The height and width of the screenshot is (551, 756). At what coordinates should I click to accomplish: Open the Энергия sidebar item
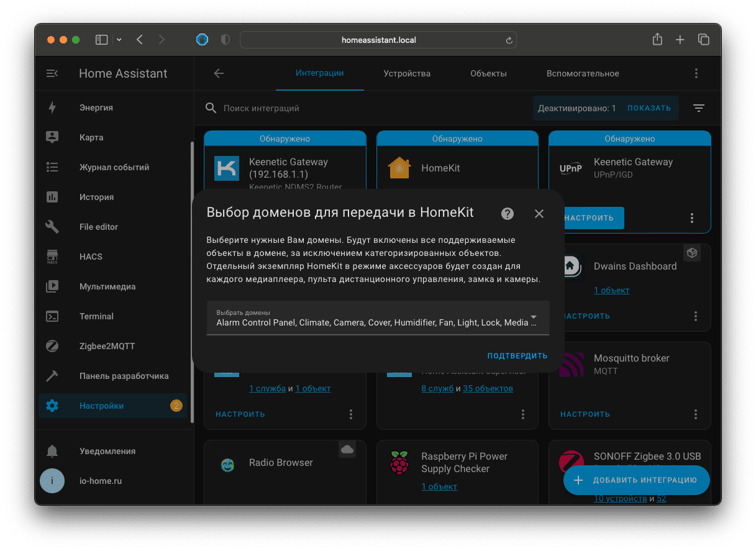pos(112,107)
